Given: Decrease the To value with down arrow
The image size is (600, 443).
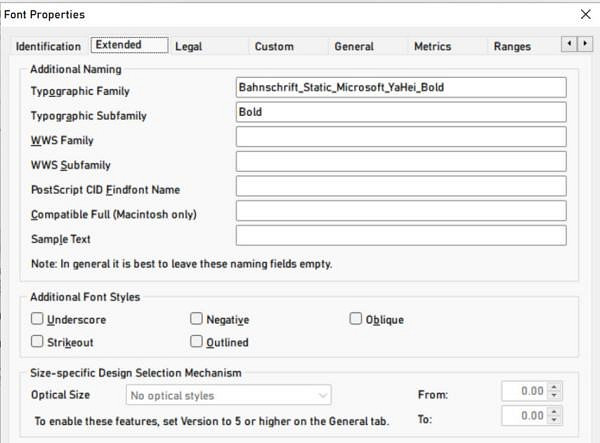Looking at the screenshot, I should pos(556,420).
